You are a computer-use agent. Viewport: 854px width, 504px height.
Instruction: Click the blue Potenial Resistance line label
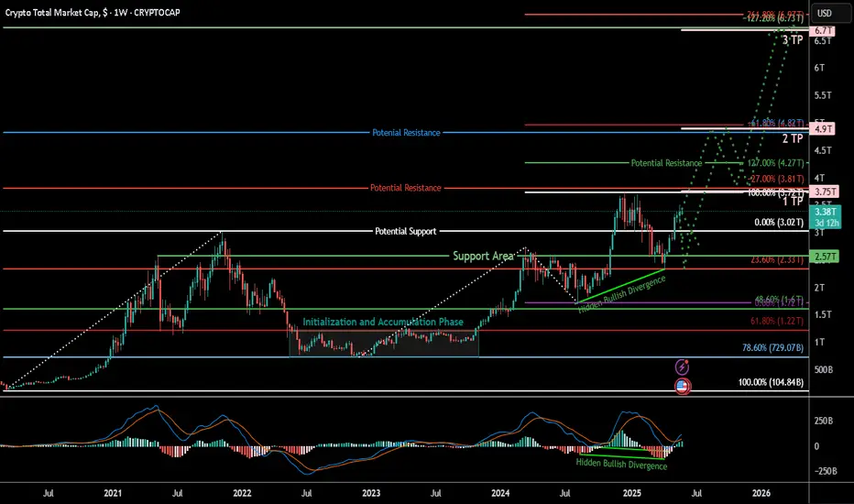406,132
